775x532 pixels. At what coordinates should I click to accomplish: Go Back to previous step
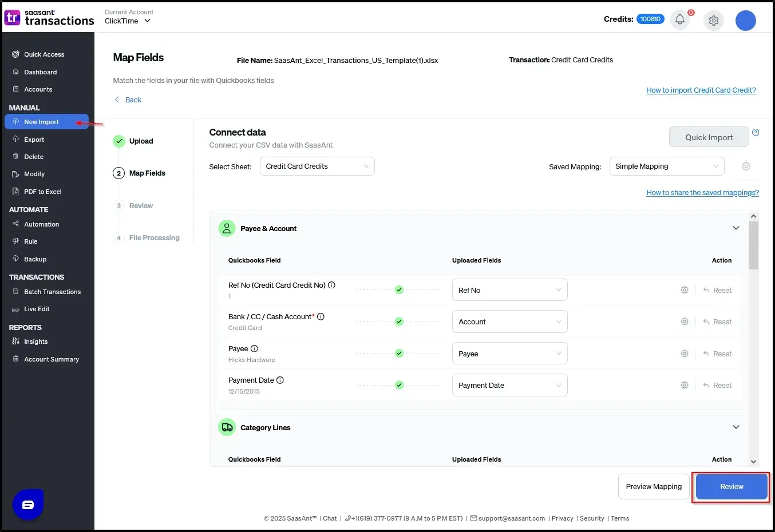[128, 100]
